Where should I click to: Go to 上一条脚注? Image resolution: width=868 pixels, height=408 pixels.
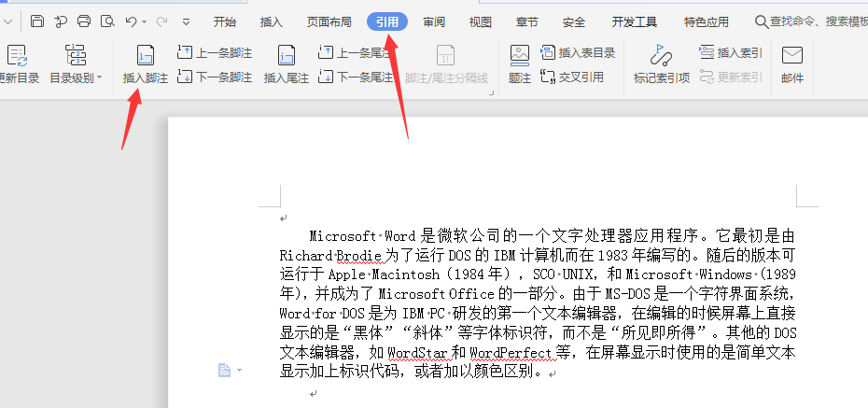pos(215,53)
